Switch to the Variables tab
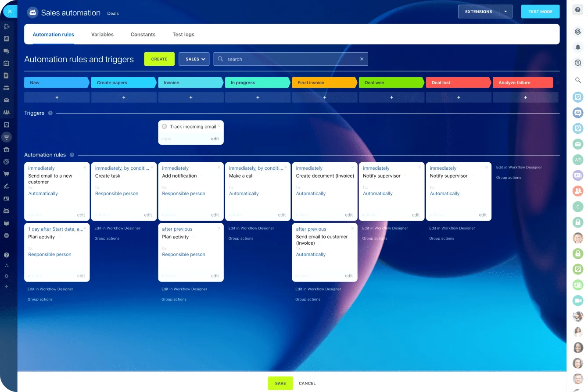 coord(102,35)
